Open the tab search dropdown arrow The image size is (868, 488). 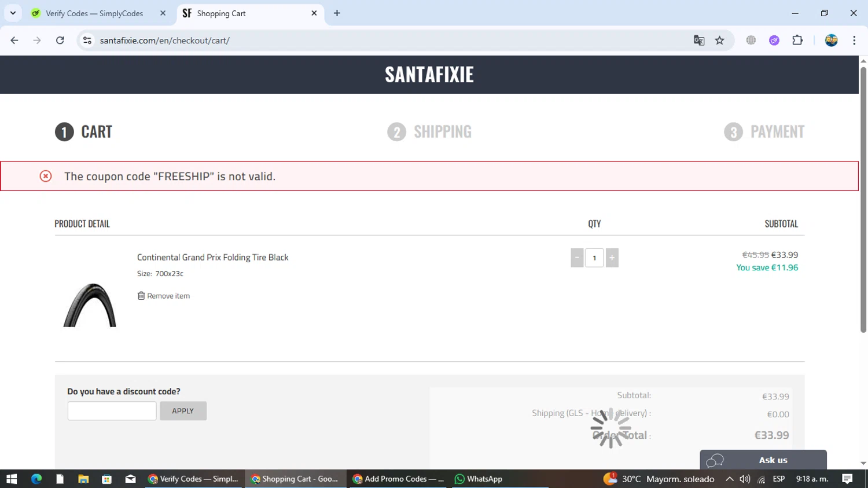tap(13, 13)
